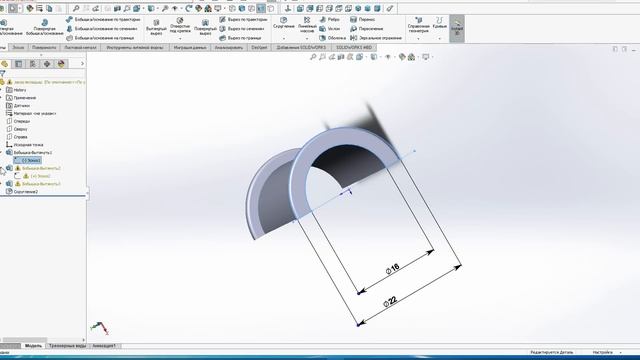640x360 pixels.
Task: Open the Linear Pattern dropdown arrow
Action: tap(307, 38)
